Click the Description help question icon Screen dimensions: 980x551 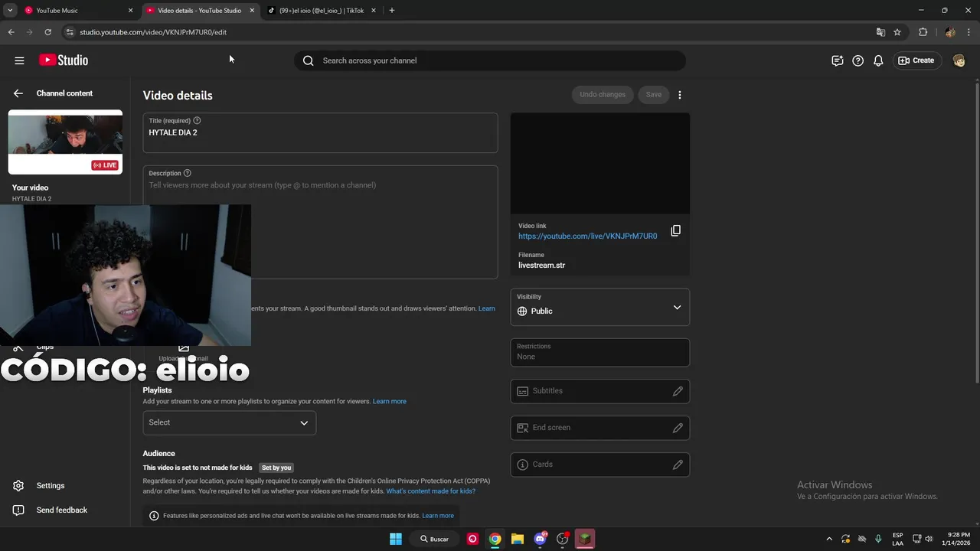point(188,173)
